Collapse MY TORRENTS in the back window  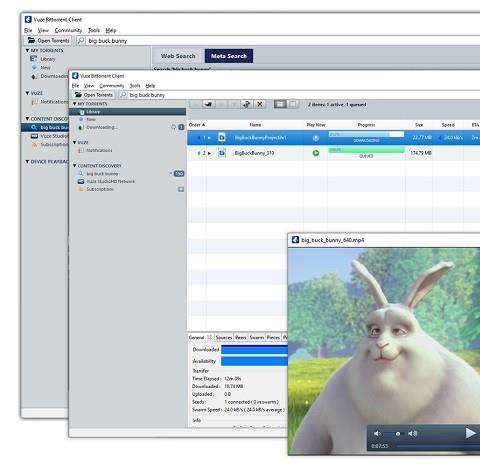[x=27, y=50]
